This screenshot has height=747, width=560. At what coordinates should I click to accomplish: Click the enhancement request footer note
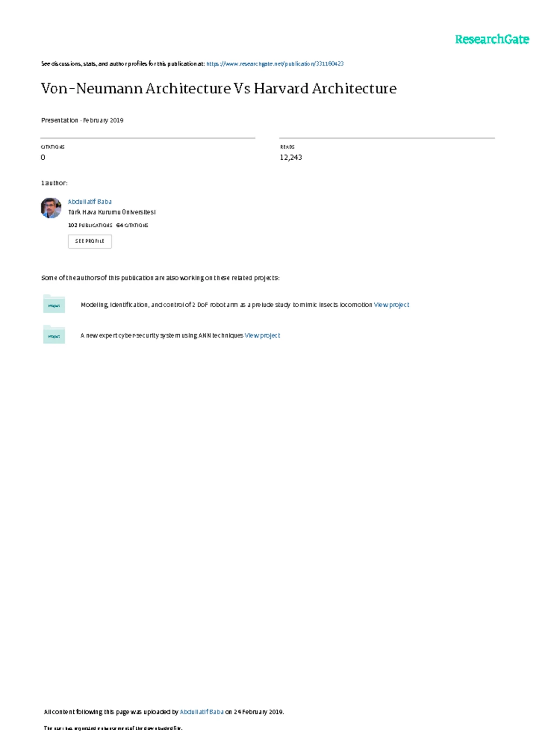click(113, 728)
